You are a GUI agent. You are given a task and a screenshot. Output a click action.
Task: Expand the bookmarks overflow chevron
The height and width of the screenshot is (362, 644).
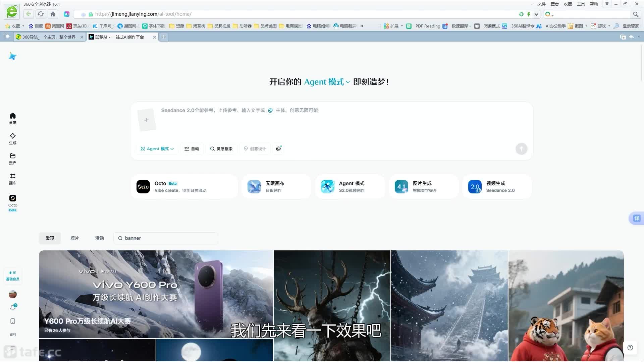362,26
